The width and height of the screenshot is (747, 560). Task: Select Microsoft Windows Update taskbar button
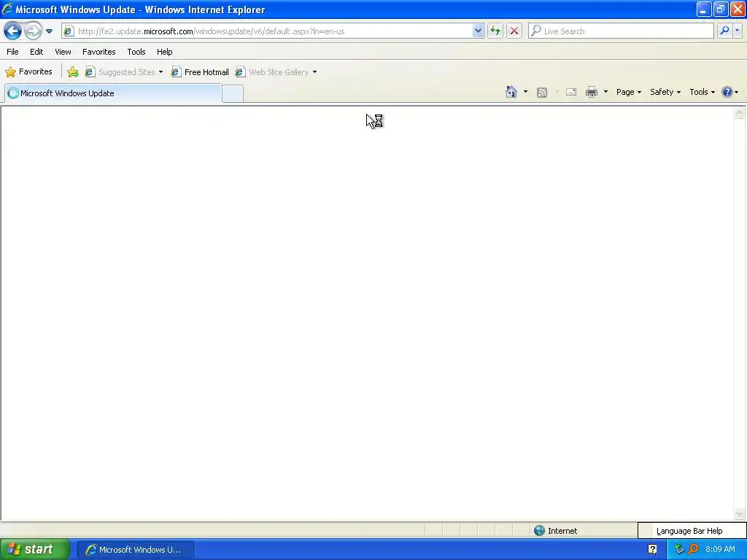[135, 550]
